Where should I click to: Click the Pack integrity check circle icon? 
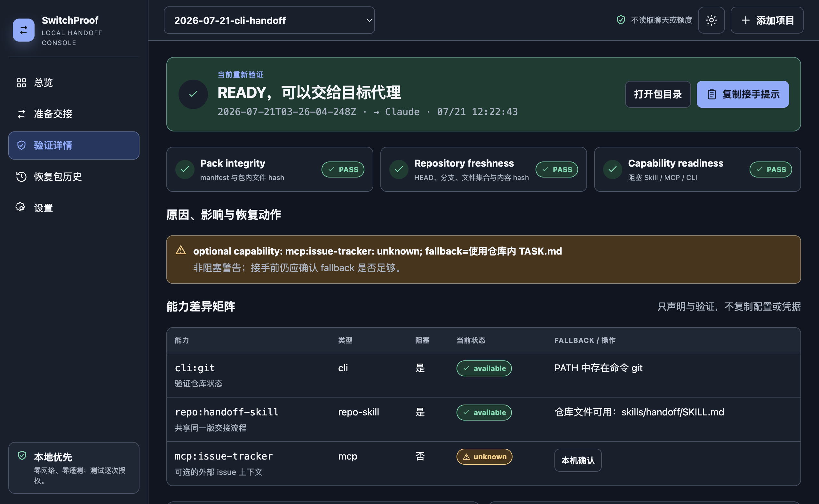point(185,169)
